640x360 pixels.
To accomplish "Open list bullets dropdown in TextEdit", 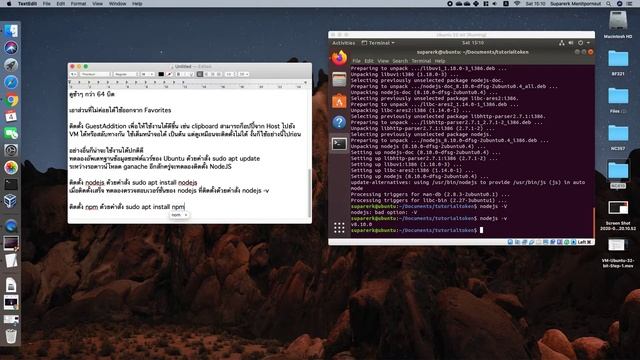I will pos(244,74).
